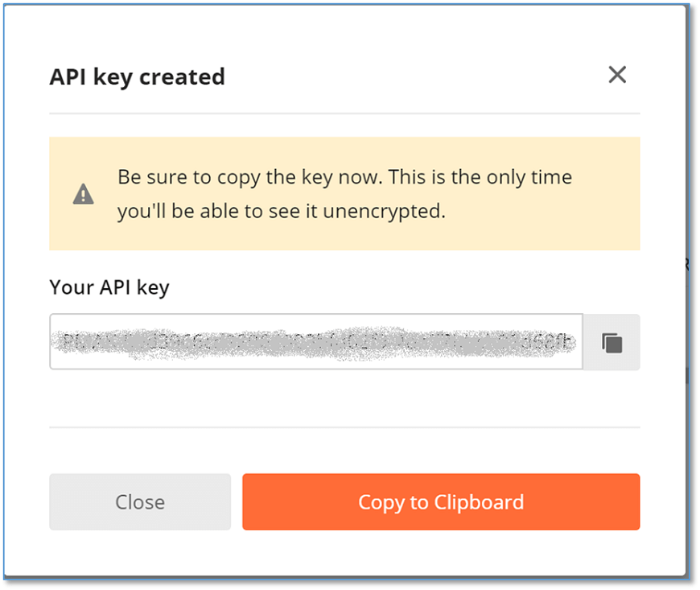
Task: Close the API key created popup via X
Action: click(617, 75)
